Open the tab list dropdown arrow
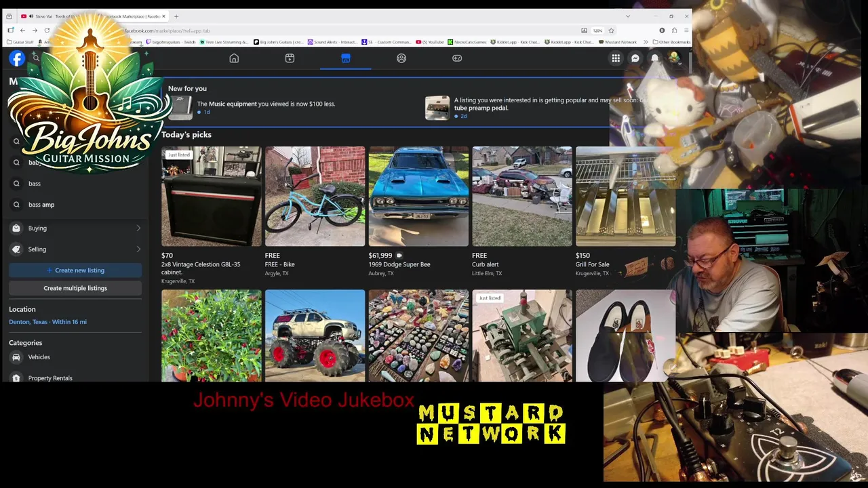868x488 pixels. coord(628,16)
